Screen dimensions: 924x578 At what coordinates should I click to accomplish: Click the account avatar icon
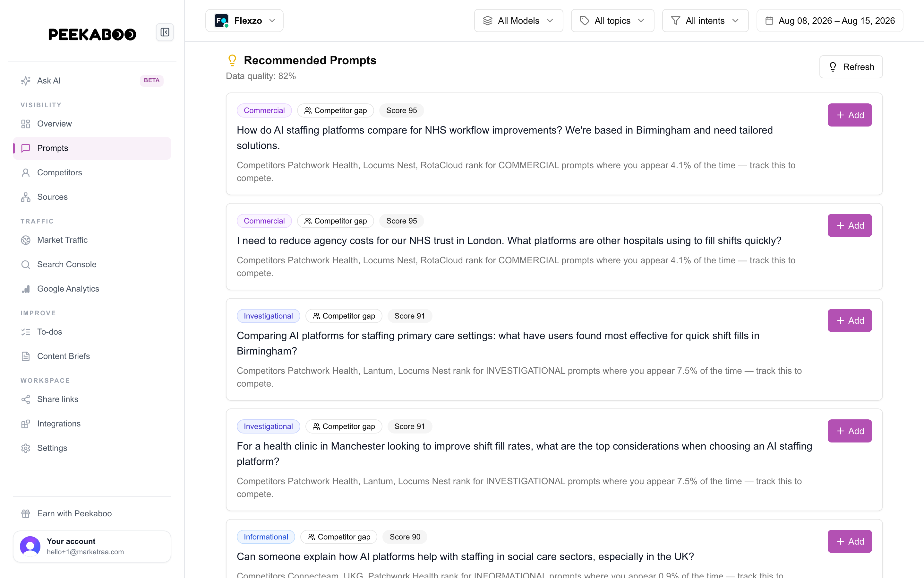30,546
